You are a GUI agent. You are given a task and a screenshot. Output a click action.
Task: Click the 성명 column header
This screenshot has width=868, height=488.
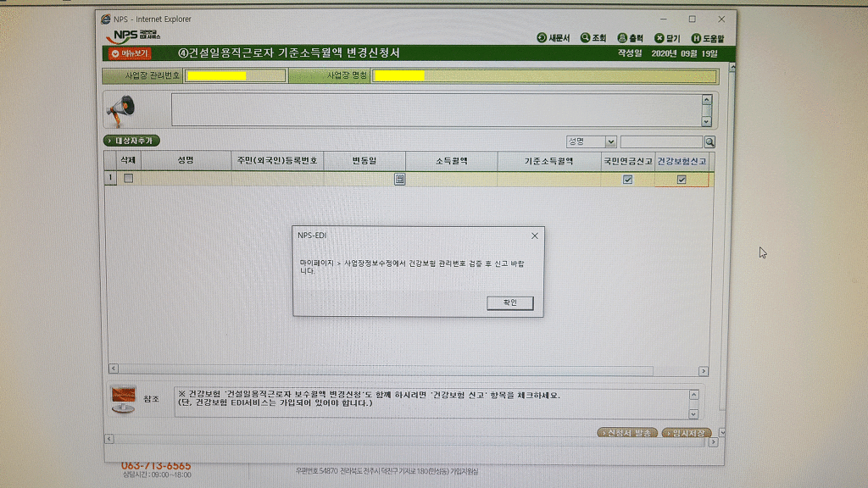[x=185, y=160]
